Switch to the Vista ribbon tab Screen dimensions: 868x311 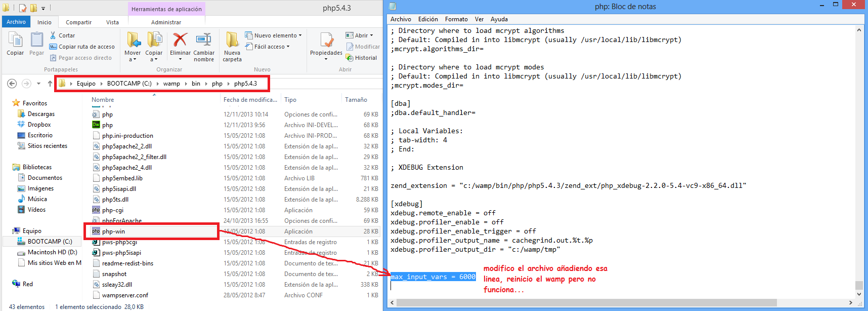pyautogui.click(x=113, y=22)
